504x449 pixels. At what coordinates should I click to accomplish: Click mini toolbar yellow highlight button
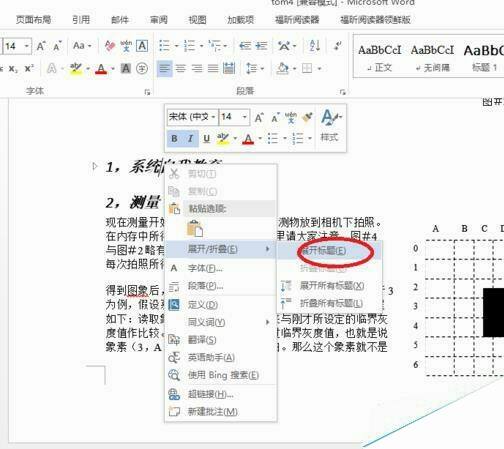[x=223, y=138]
